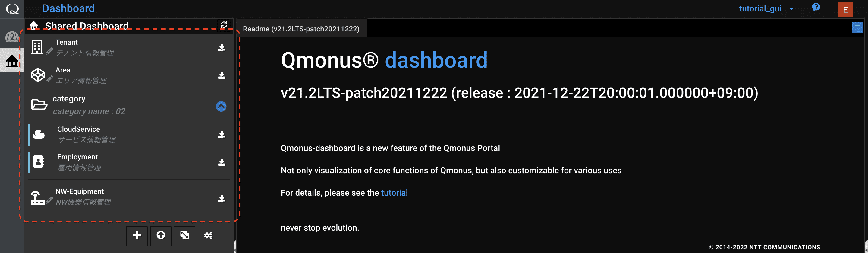
Task: Download the Employment dashboard
Action: (x=222, y=162)
